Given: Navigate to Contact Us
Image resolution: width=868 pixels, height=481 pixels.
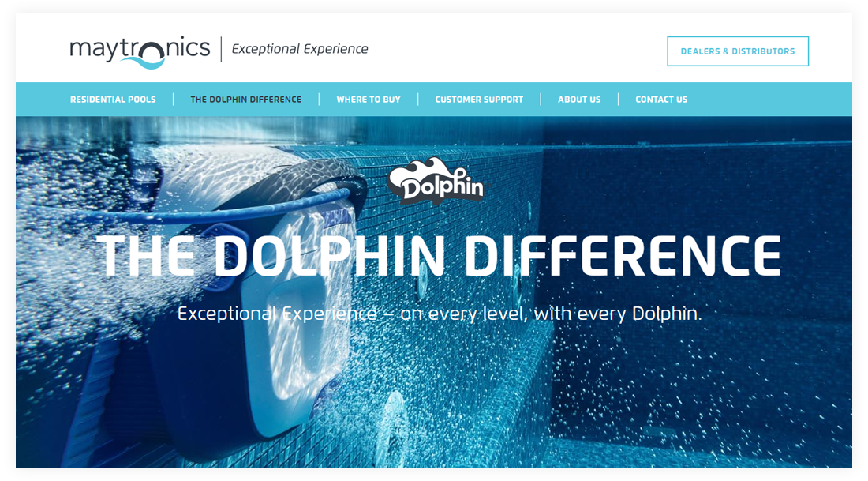Looking at the screenshot, I should tap(661, 100).
